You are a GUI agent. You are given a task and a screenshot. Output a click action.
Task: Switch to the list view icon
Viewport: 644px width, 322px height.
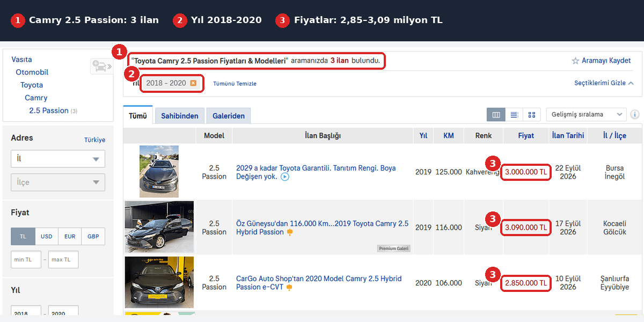point(514,114)
